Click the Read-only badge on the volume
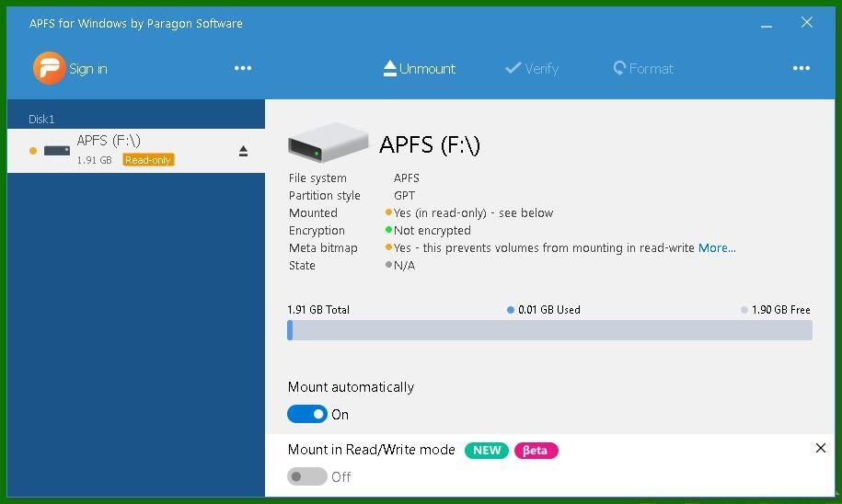 [148, 160]
